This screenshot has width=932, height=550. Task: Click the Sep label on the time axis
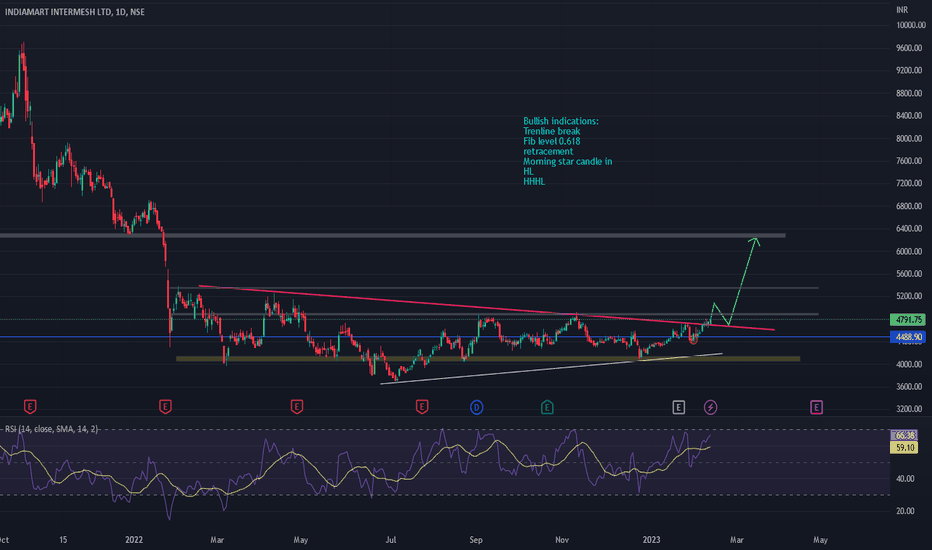tap(476, 540)
